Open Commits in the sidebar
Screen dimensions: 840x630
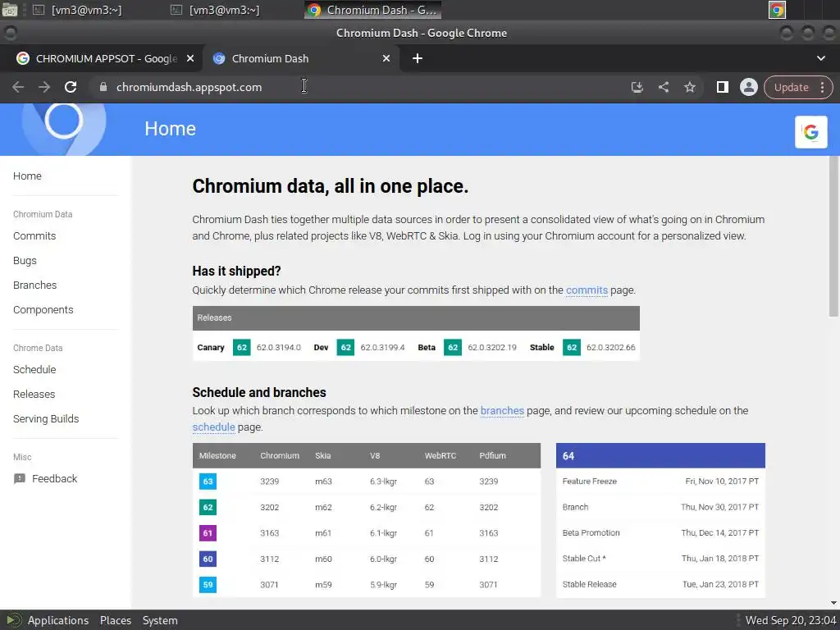(34, 235)
